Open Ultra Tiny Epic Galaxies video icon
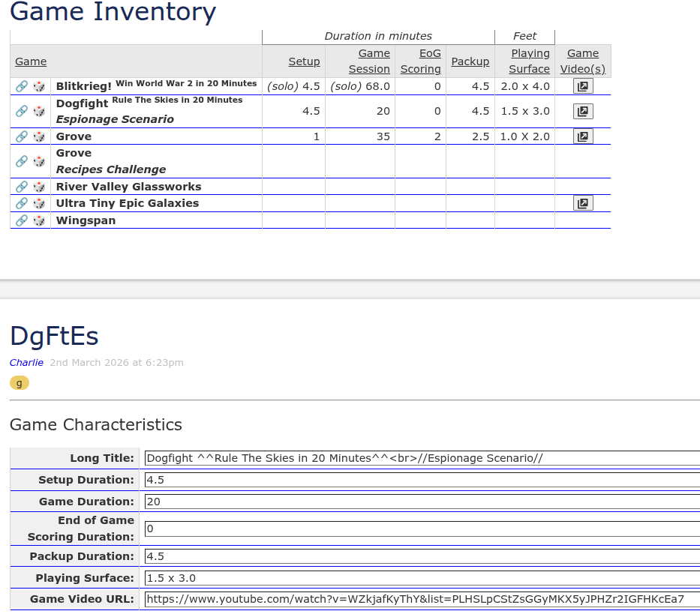700x614 pixels. coord(583,203)
